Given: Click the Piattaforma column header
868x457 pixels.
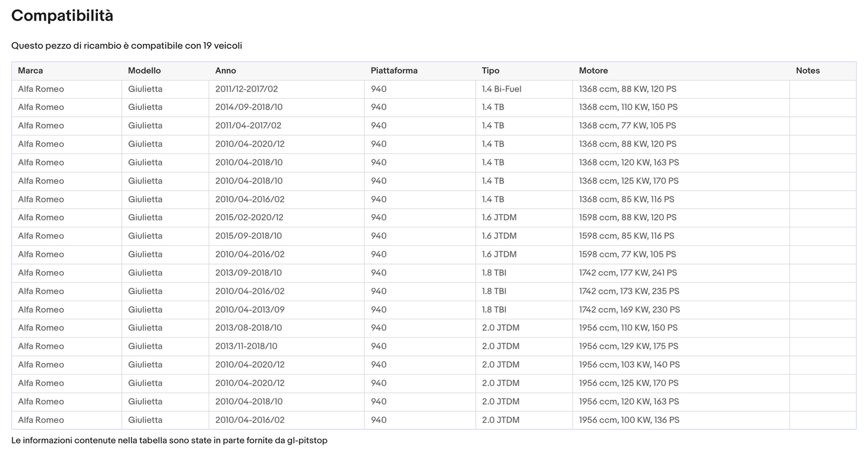Looking at the screenshot, I should (394, 71).
